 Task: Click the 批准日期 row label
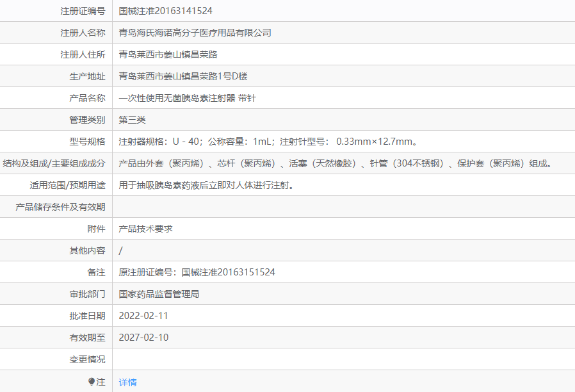(87, 316)
